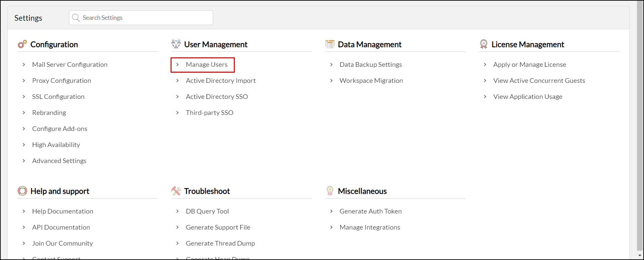Click the License Management badge icon
The image size is (644, 260).
pos(484,44)
